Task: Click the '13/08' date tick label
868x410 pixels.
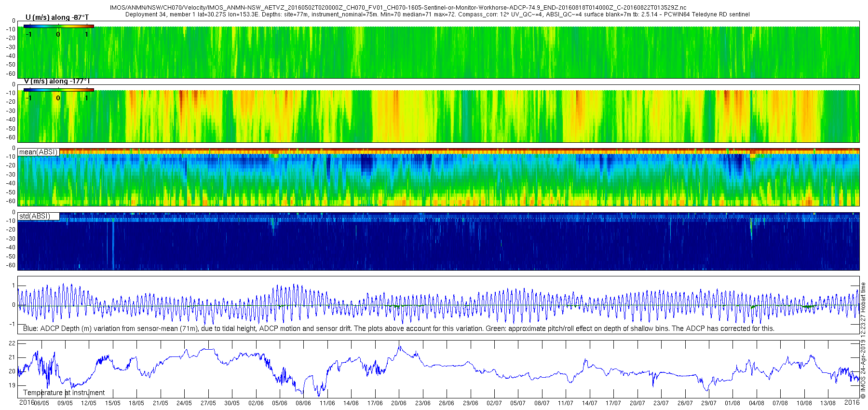Action: pyautogui.click(x=828, y=403)
